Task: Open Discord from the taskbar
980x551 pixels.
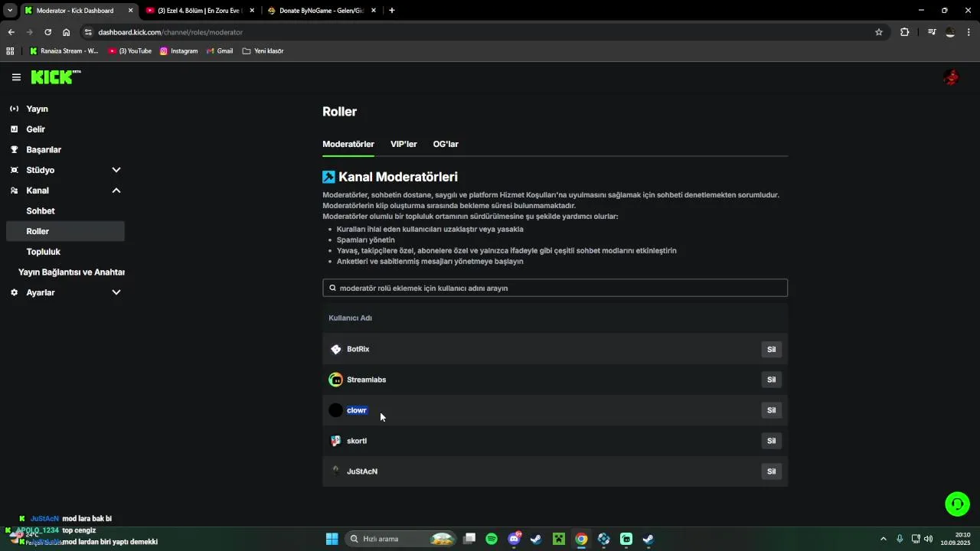Action: [x=514, y=539]
